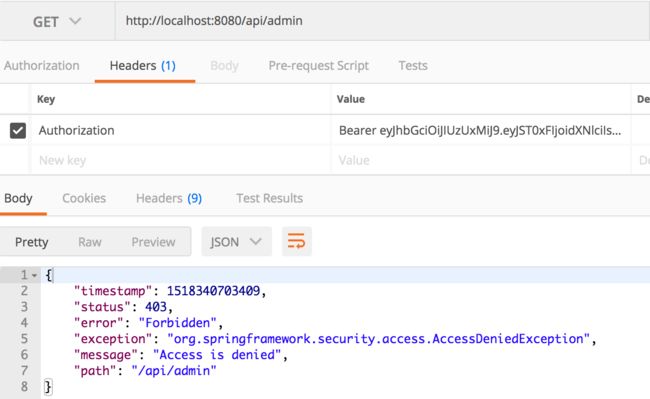Screen dimensions: 650x399
Task: Edit the Bearer token value field
Action: [x=481, y=131]
